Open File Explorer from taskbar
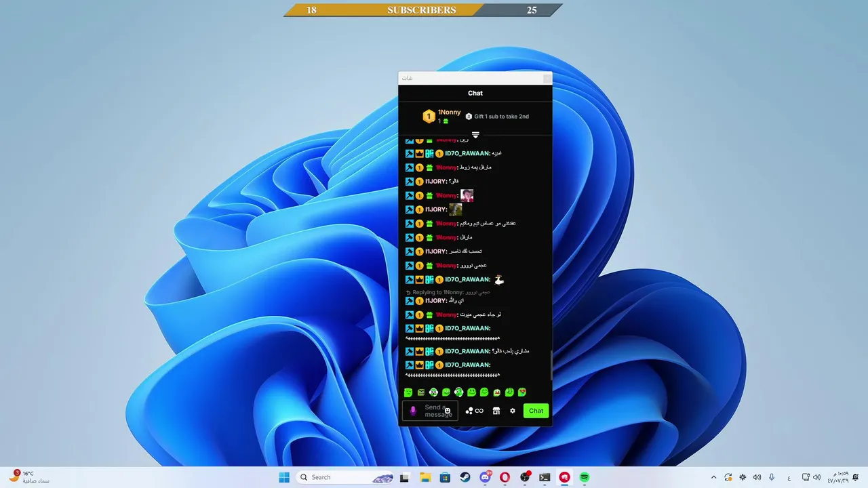 point(425,477)
